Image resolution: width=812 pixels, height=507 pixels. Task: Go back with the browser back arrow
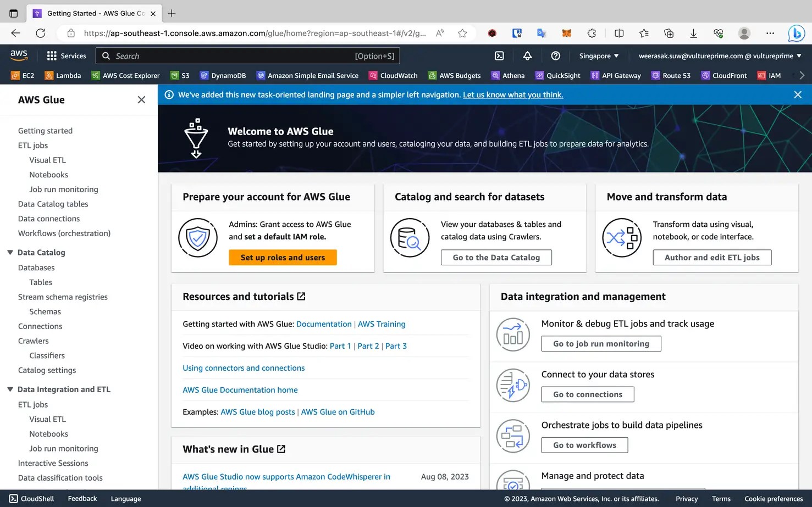15,34
